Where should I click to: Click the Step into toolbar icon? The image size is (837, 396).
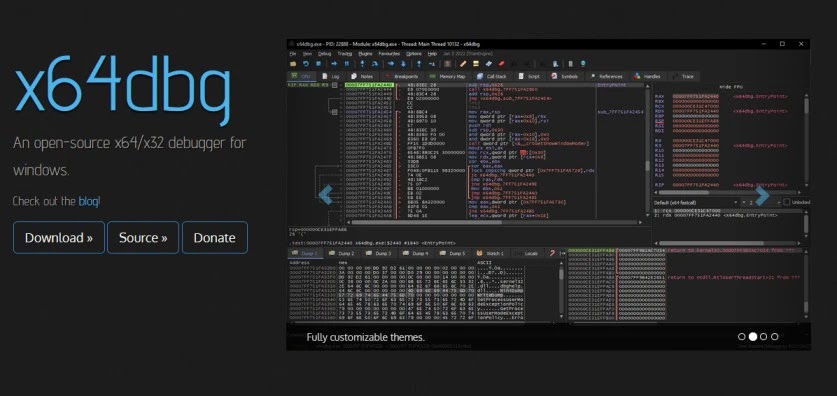(x=362, y=64)
